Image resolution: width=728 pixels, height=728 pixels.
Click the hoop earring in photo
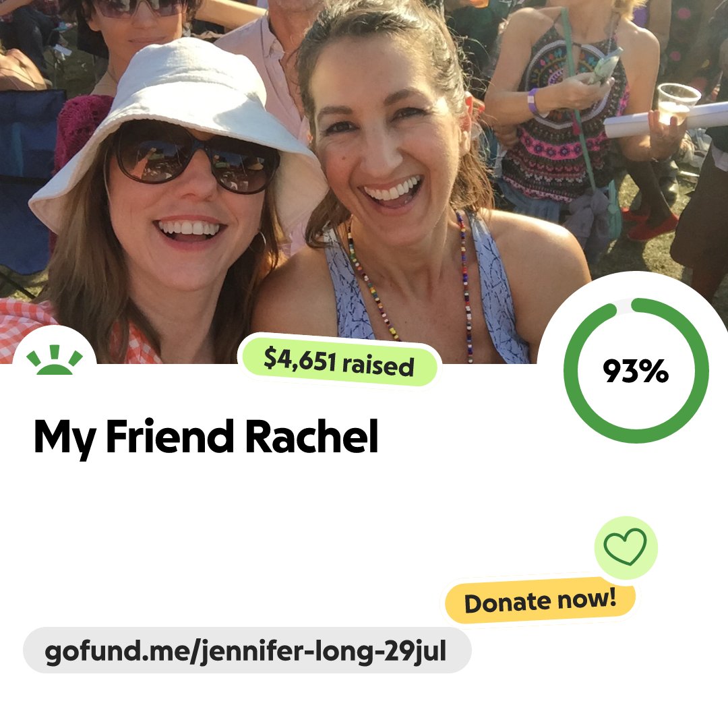point(259,242)
